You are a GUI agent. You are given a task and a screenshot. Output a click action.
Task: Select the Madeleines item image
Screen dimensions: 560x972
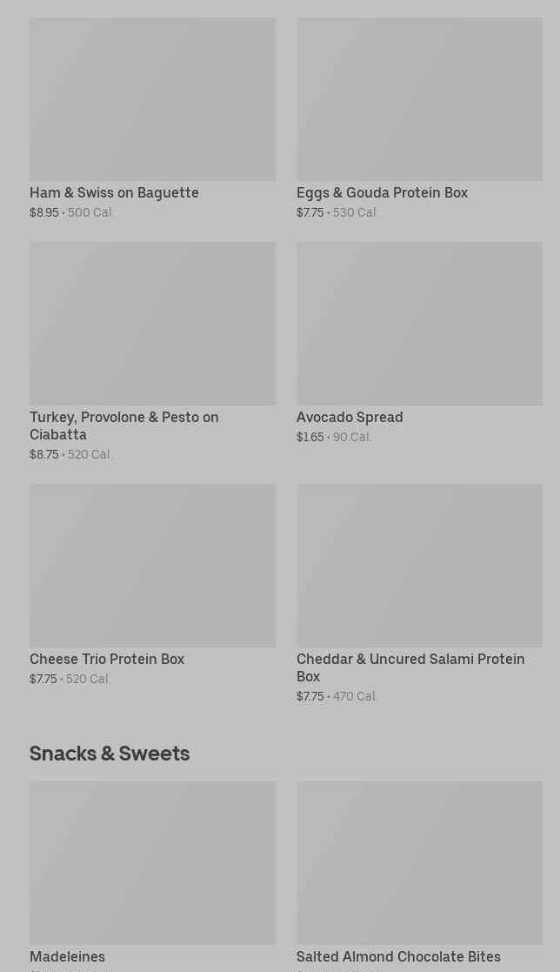[152, 862]
